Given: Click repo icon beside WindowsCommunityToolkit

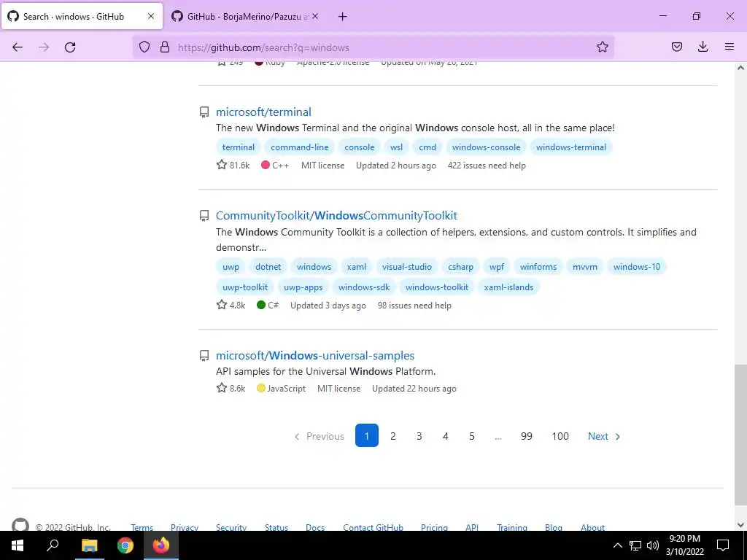Looking at the screenshot, I should coord(204,216).
